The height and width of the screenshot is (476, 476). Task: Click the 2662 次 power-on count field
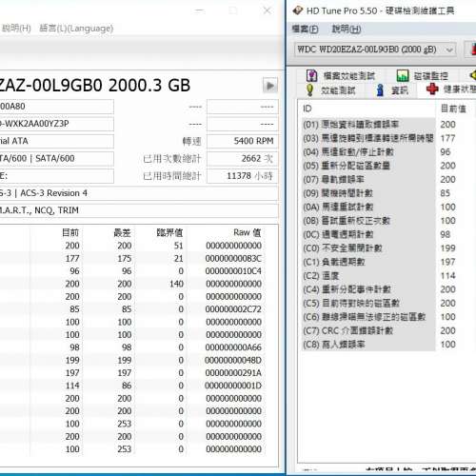[x=243, y=158]
